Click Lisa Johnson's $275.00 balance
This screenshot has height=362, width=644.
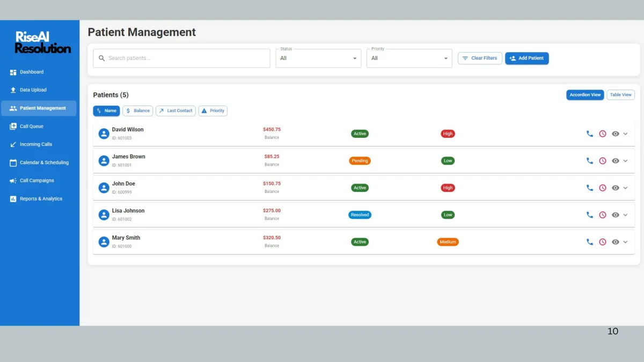click(272, 211)
